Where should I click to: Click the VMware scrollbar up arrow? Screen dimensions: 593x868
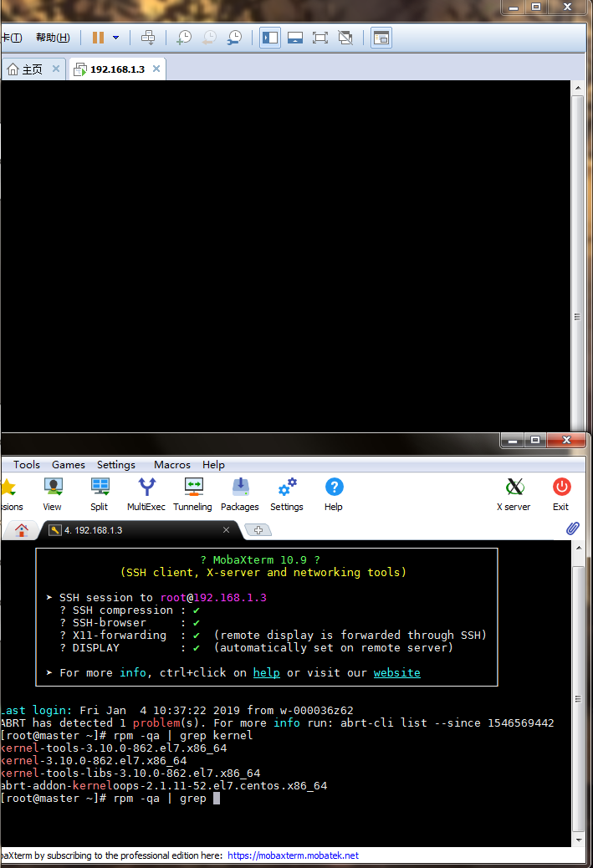pos(577,88)
